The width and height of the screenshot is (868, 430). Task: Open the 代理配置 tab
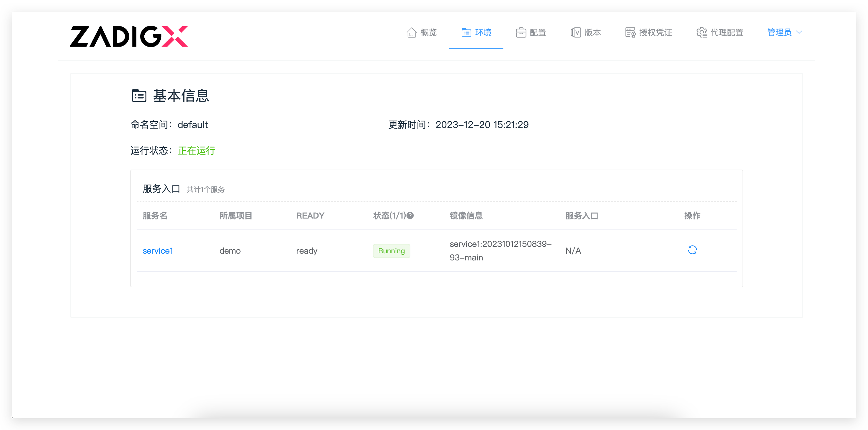click(727, 33)
